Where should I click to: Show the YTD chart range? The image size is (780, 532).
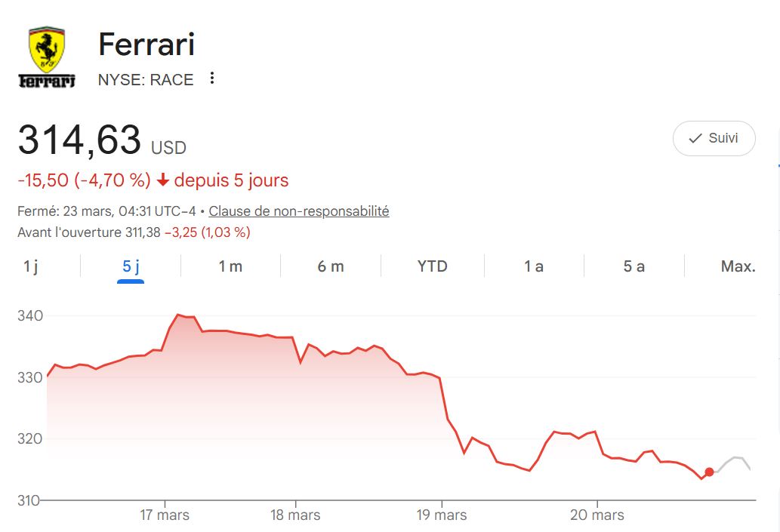click(x=433, y=266)
